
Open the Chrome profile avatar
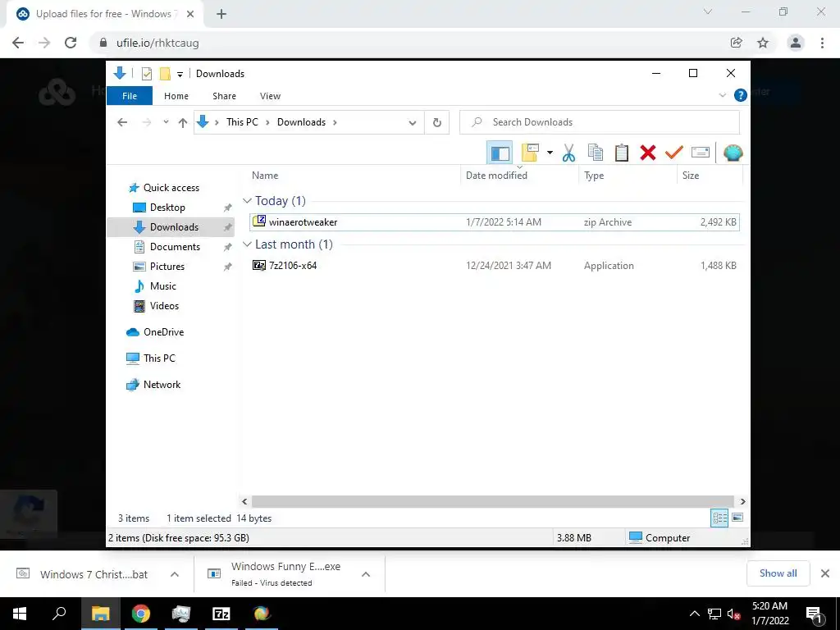tap(796, 43)
